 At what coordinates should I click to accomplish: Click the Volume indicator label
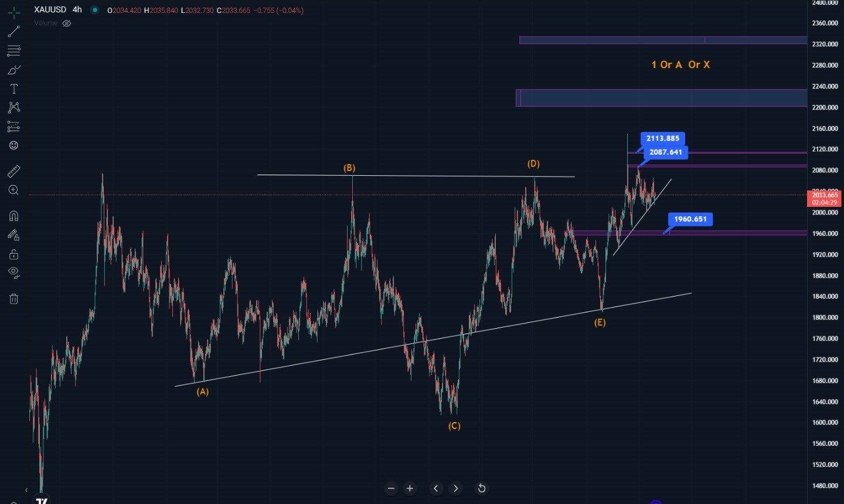pyautogui.click(x=46, y=23)
